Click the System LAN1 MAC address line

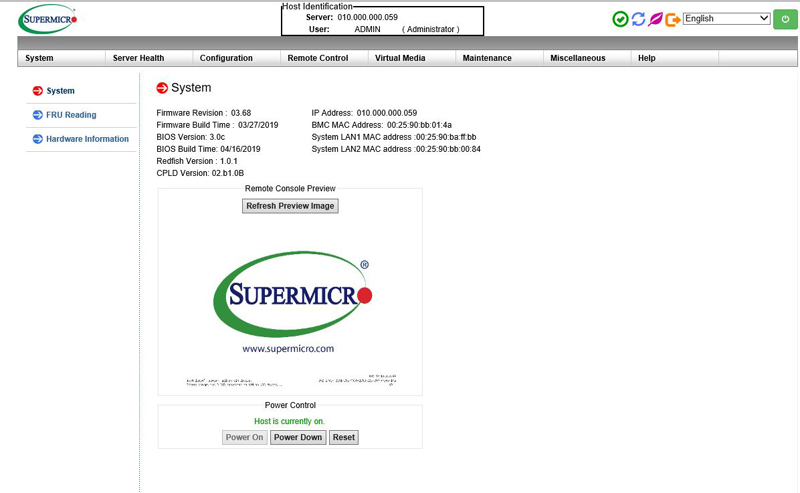[x=394, y=137]
